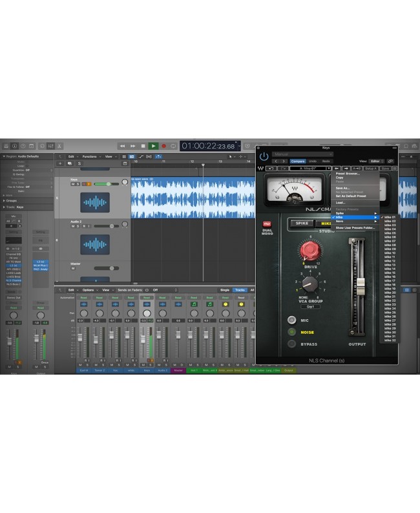
Task: Show the Mixer sliders icon in control bar
Action: pyautogui.click(x=50, y=146)
